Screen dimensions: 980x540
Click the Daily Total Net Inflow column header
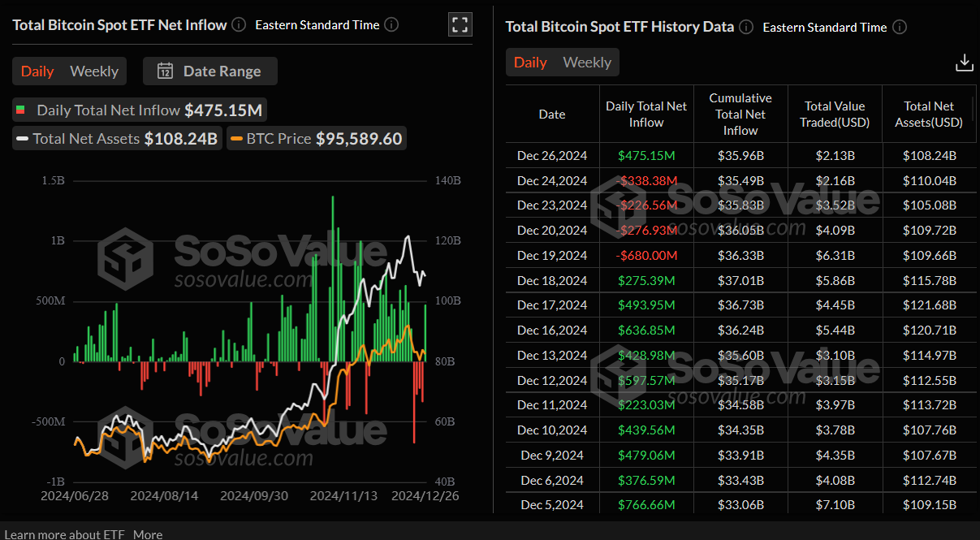coord(646,114)
